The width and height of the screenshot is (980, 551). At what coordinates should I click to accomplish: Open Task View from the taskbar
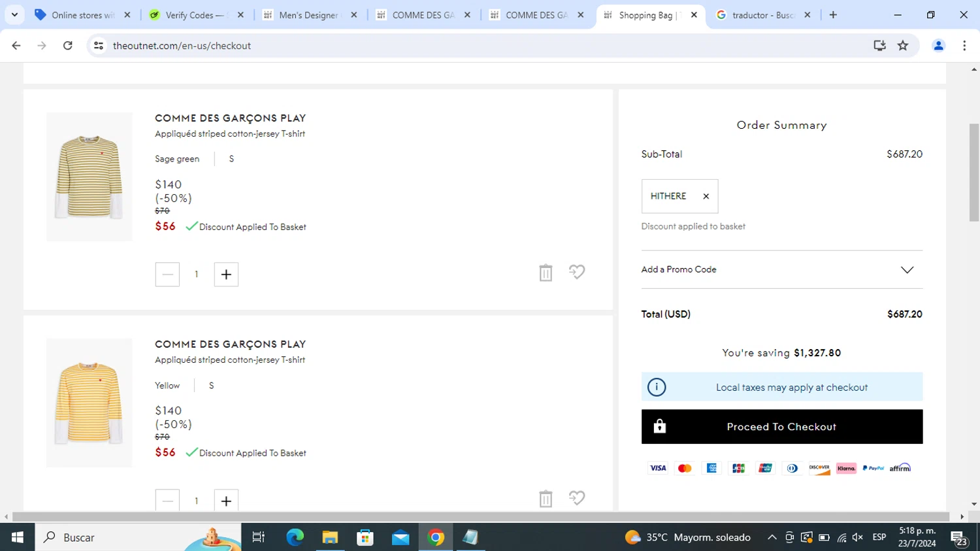(259, 537)
